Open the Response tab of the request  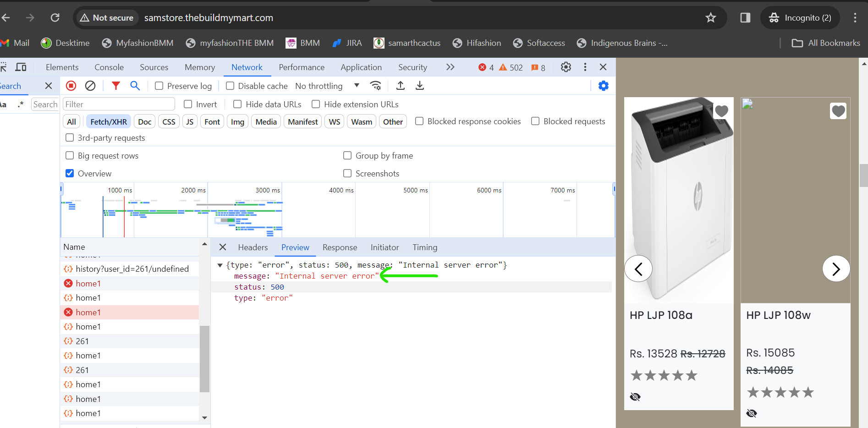340,247
